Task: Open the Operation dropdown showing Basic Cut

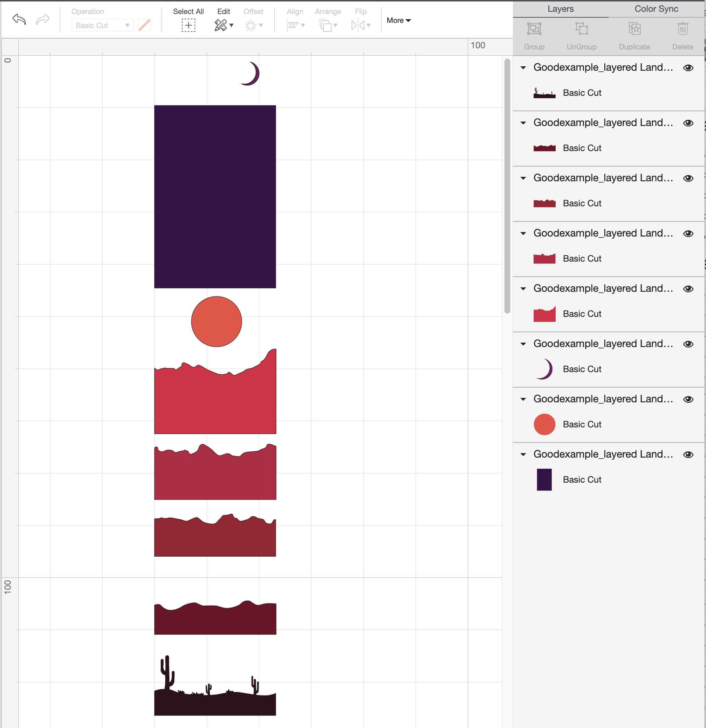Action: pyautogui.click(x=102, y=25)
